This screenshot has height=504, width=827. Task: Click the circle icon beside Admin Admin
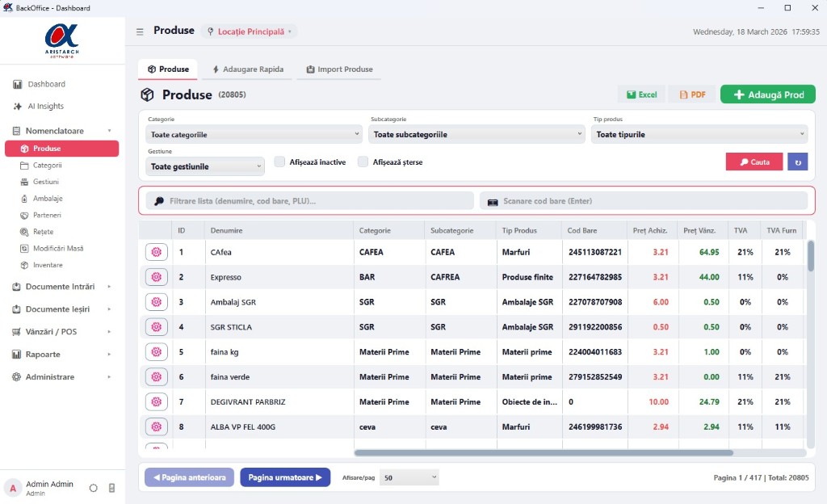pyautogui.click(x=94, y=488)
